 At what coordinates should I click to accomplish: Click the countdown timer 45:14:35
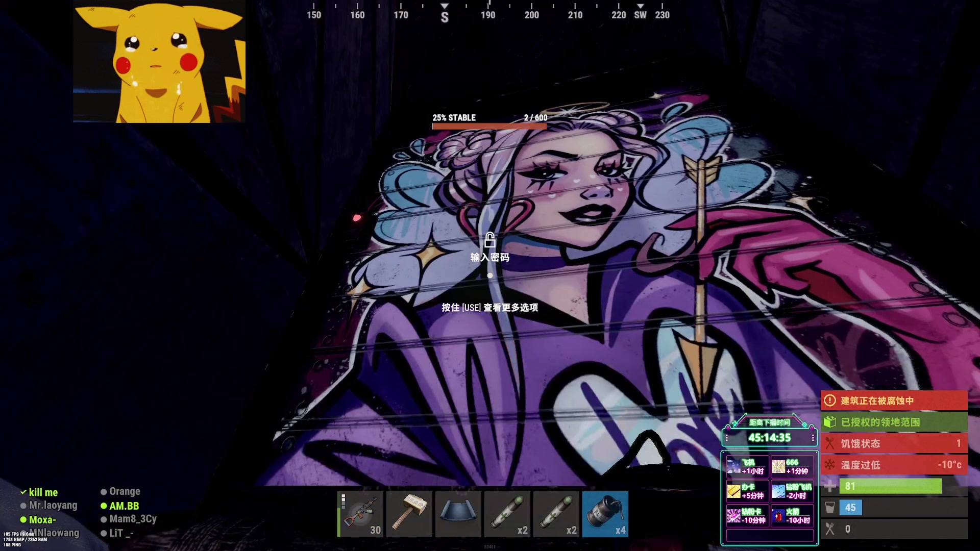769,438
